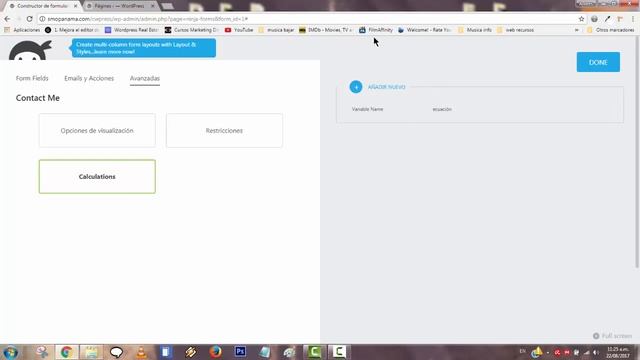Click the browser address bar URL
This screenshot has width=640, height=360.
tap(147, 19)
